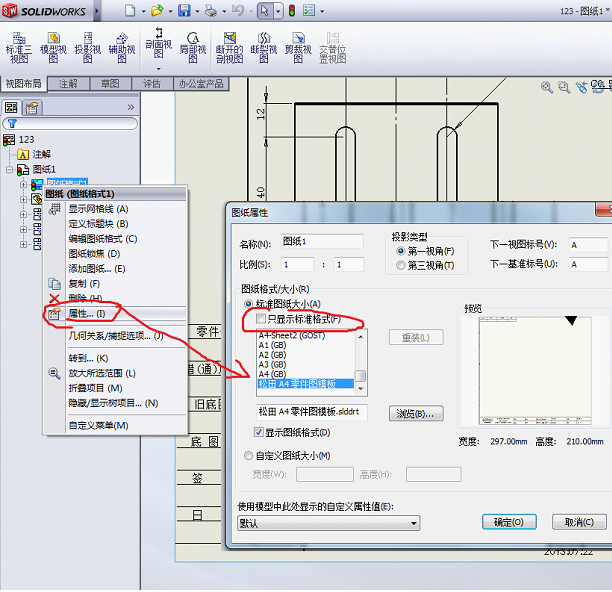
Task: Choose 显示网格线 (A) menu item
Action: pyautogui.click(x=116, y=209)
